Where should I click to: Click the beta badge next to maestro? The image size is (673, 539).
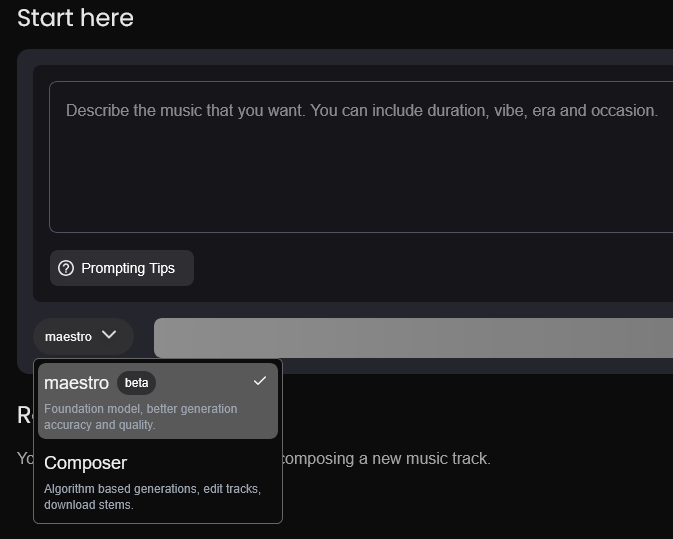click(136, 383)
